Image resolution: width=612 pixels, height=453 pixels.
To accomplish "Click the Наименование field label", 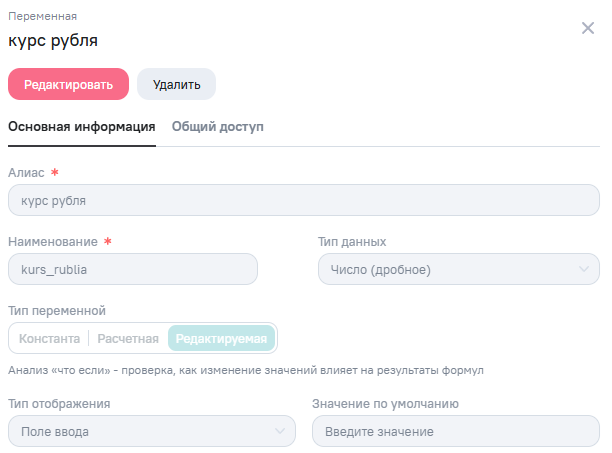I will pyautogui.click(x=53, y=241).
